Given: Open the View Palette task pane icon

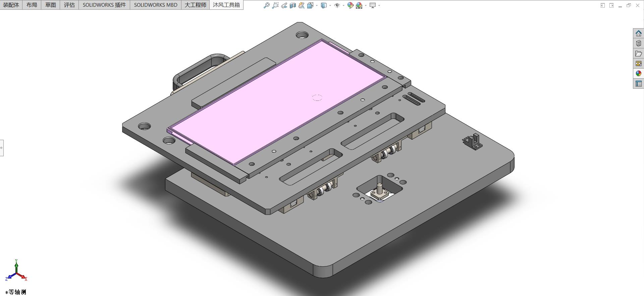Looking at the screenshot, I should (x=639, y=64).
